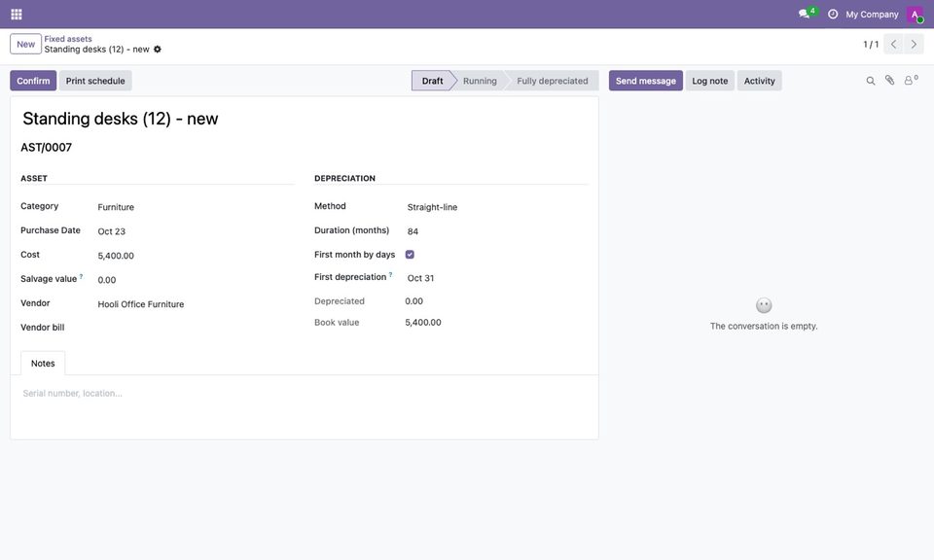934x560 pixels.
Task: Click the Log note button
Action: (709, 81)
